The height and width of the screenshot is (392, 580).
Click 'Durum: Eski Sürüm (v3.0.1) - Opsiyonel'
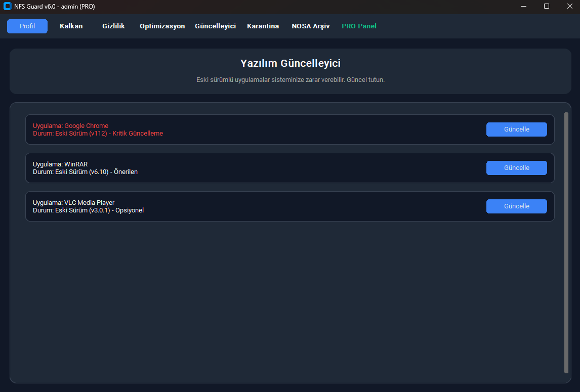(x=89, y=210)
